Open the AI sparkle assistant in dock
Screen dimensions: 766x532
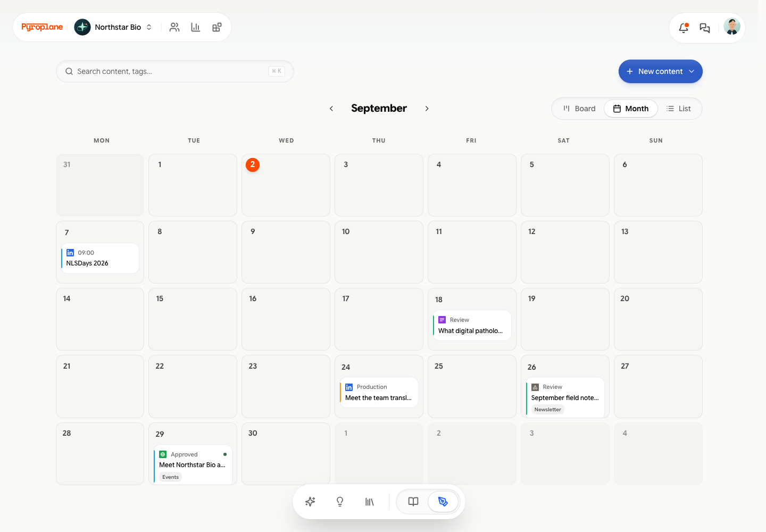(311, 502)
